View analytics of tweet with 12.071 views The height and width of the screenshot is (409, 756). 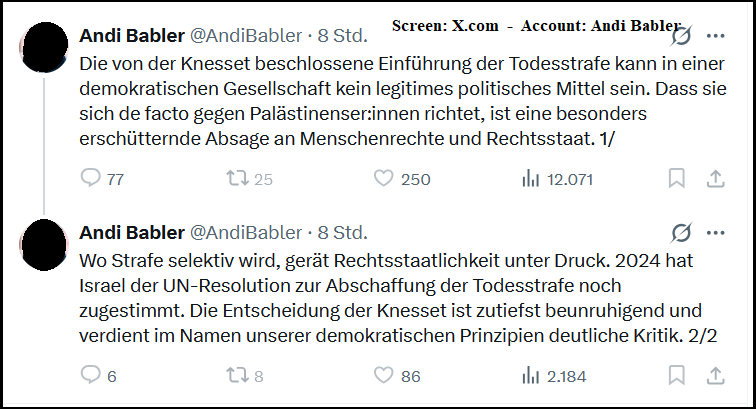tap(531, 179)
